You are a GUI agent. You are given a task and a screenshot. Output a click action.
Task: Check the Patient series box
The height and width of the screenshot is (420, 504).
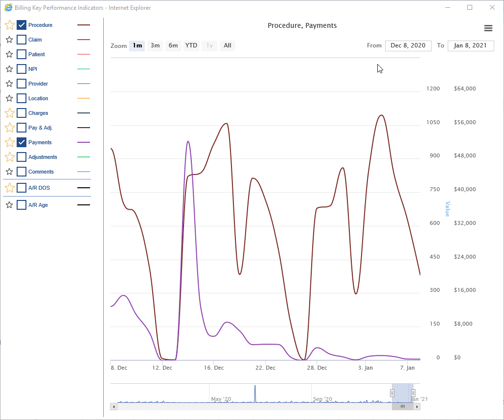tap(22, 54)
